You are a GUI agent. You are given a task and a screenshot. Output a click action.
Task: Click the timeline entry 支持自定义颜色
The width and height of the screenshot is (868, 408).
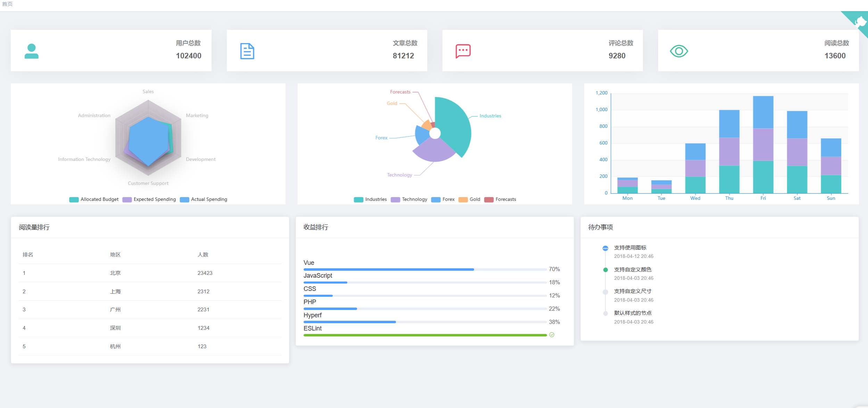(x=633, y=270)
